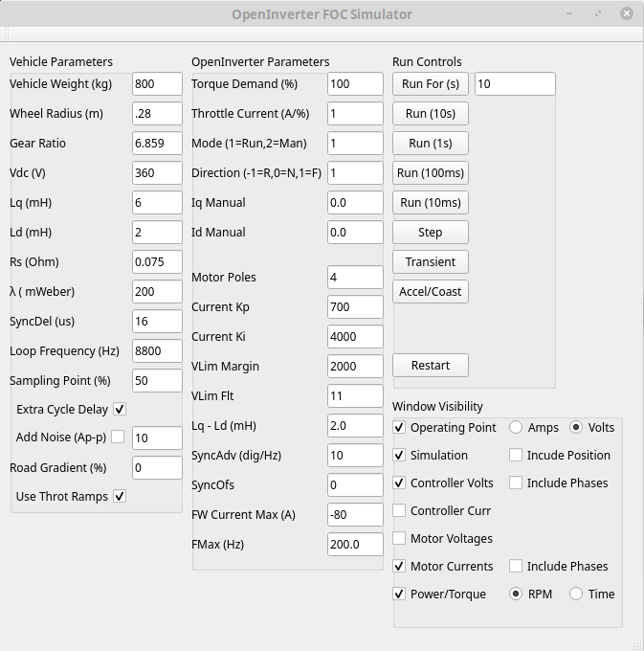Click SyncDel (us) input field
Viewport: 644px width, 651px height.
[x=157, y=322]
